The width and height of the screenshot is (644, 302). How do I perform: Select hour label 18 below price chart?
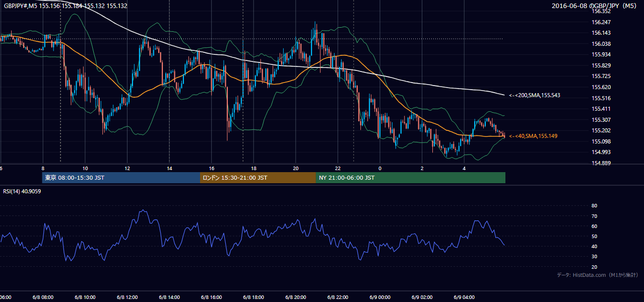click(x=253, y=168)
